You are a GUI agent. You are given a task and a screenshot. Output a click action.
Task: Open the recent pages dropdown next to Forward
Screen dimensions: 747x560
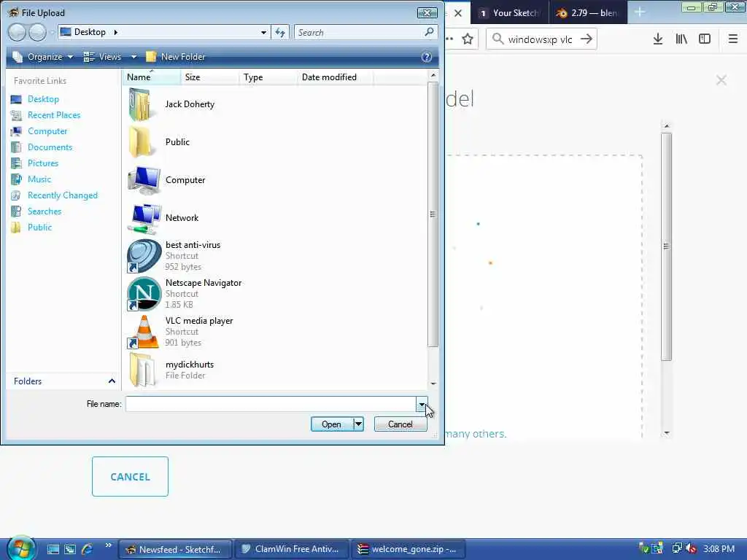point(52,33)
